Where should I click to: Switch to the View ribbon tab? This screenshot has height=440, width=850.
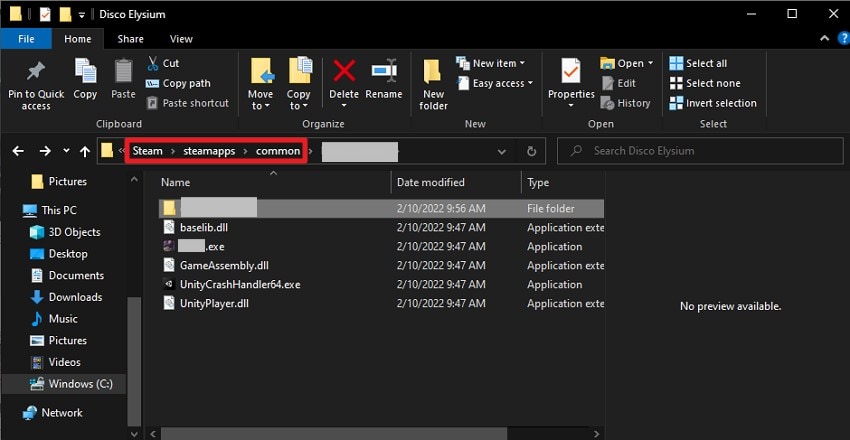181,38
